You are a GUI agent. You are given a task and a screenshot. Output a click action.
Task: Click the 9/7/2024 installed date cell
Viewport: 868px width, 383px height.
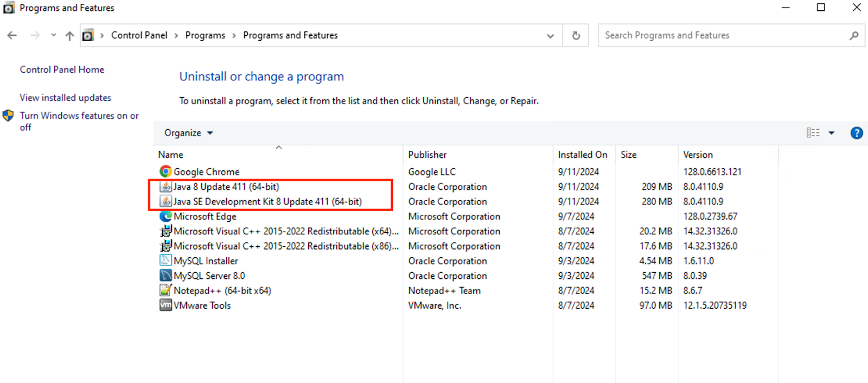(576, 216)
